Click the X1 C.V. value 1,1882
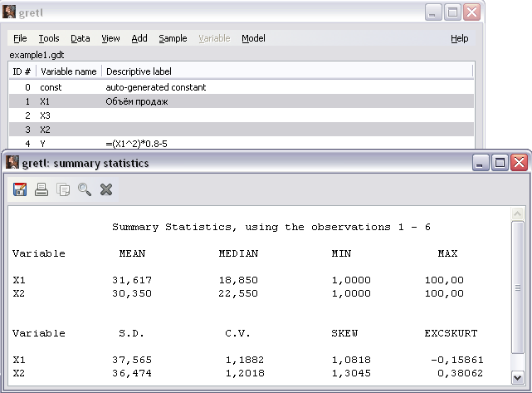This screenshot has width=532, height=393. click(x=245, y=360)
